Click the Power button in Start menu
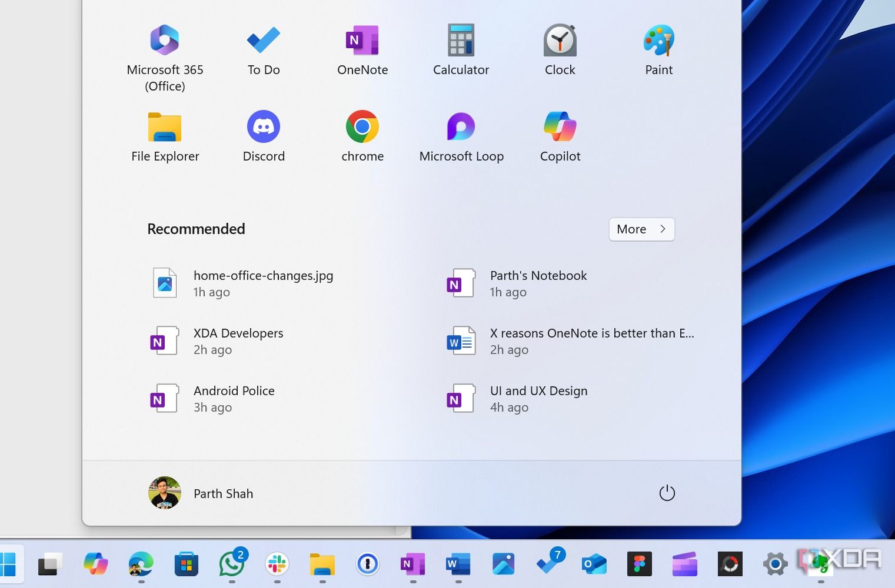Screen dimensions: 895x588 (x=667, y=493)
